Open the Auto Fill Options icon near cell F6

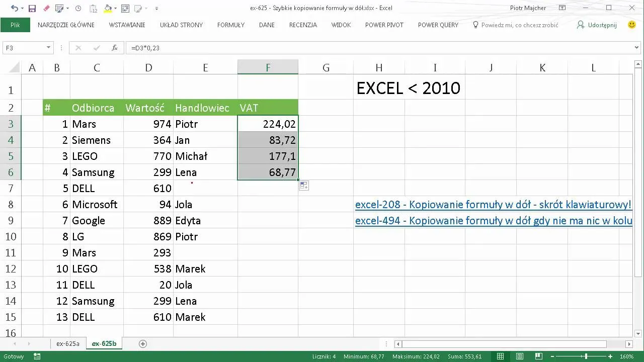303,186
